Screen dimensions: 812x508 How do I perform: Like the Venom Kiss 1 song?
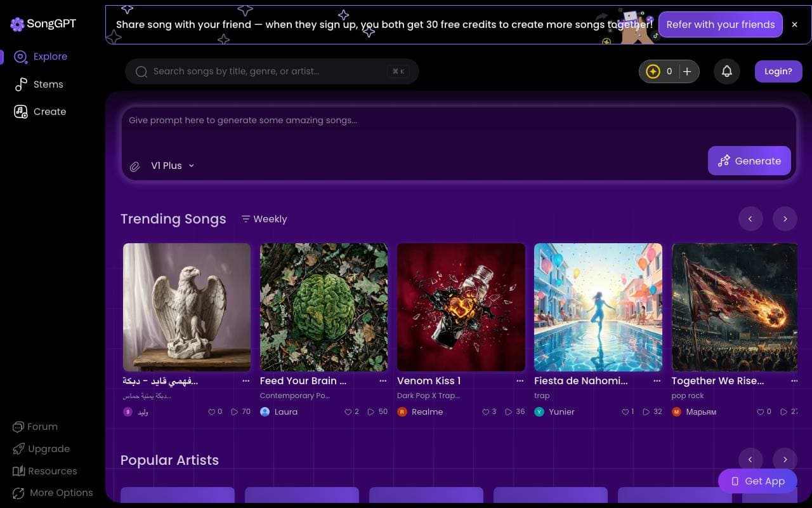tap(485, 412)
